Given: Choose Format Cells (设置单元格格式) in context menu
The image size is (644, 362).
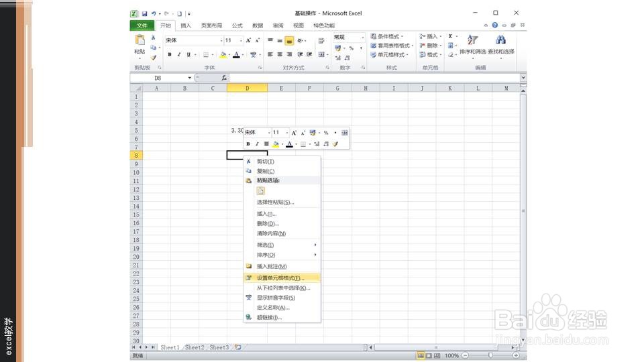Looking at the screenshot, I should point(282,278).
